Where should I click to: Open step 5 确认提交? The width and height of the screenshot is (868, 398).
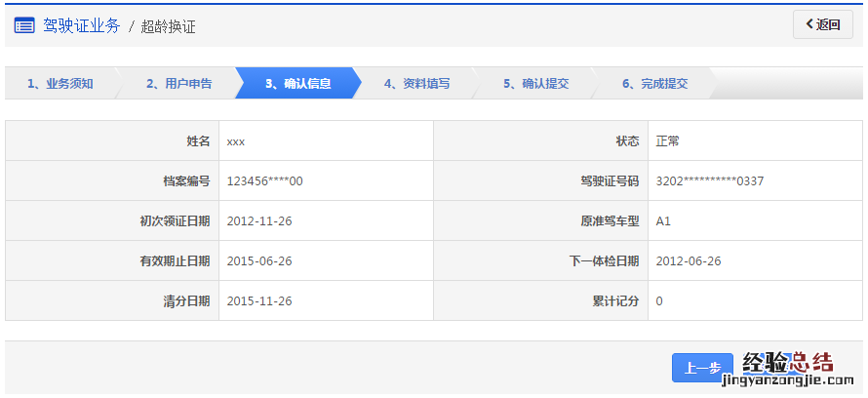[536, 84]
